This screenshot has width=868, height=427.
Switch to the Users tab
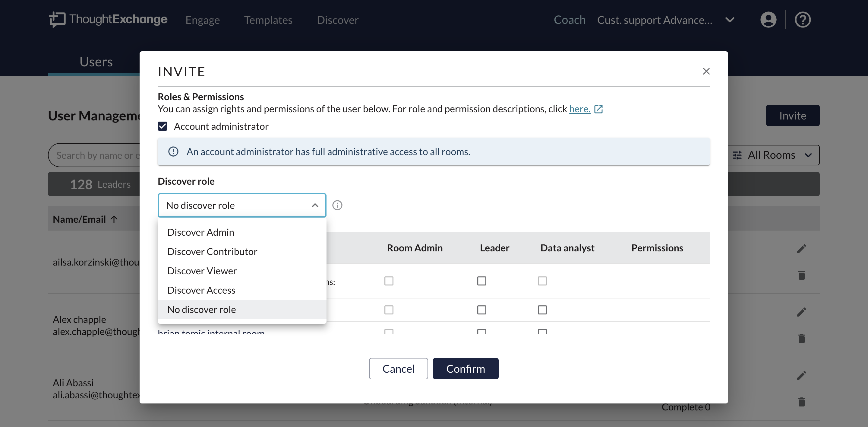coord(96,62)
